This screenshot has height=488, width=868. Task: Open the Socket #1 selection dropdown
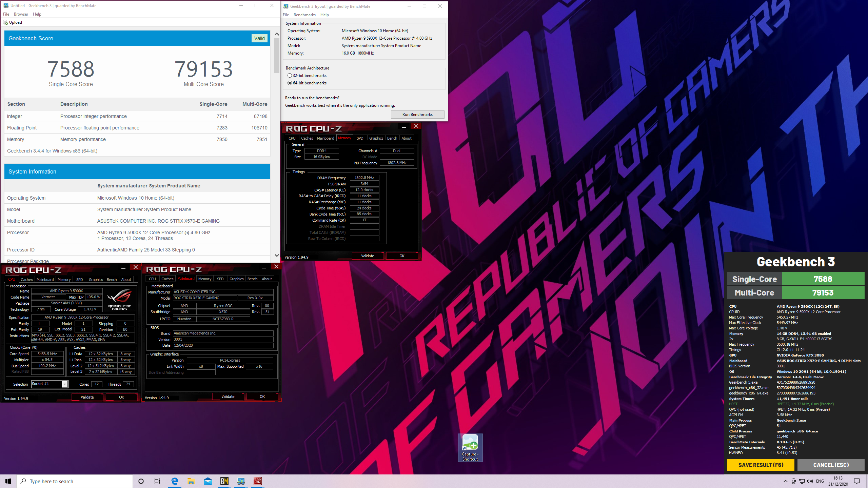(65, 384)
